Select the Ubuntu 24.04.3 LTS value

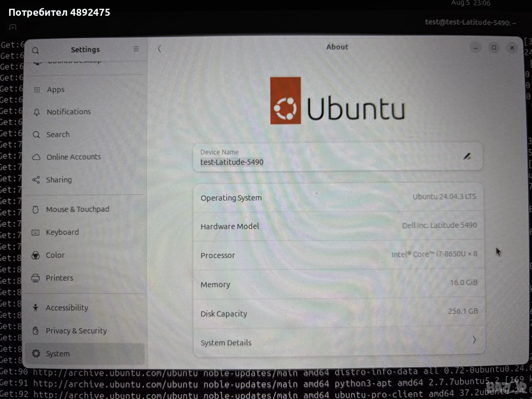pos(444,197)
